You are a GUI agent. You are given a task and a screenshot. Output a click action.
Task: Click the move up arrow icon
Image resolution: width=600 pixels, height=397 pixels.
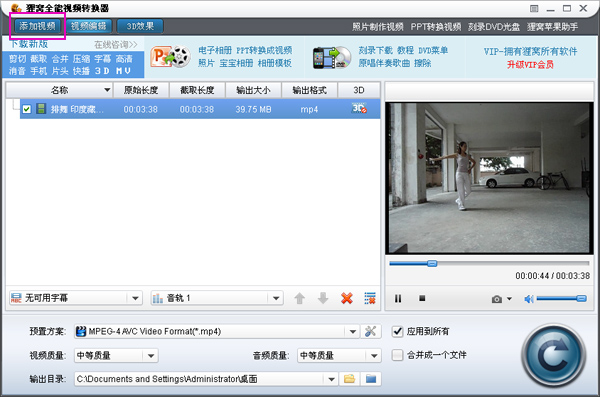point(300,298)
